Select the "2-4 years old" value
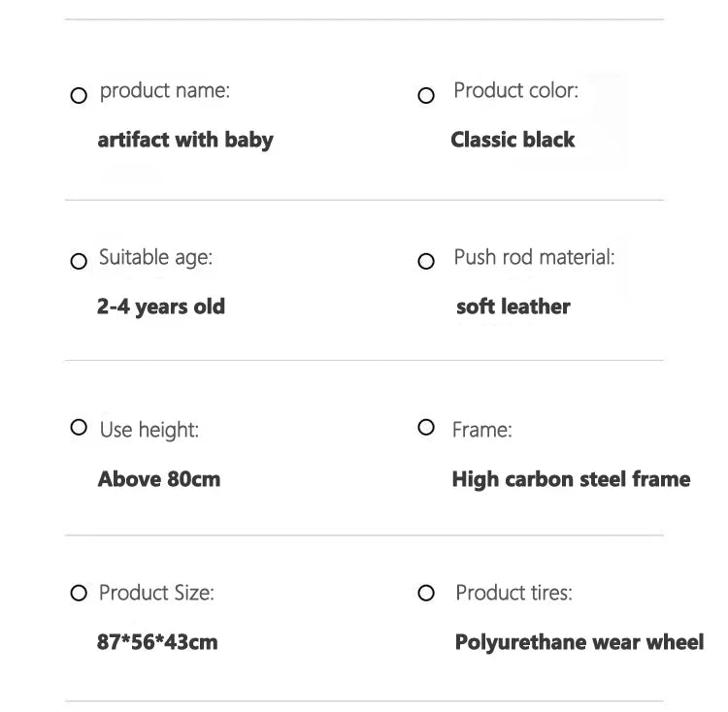This screenshot has height=712, width=728. 161,307
